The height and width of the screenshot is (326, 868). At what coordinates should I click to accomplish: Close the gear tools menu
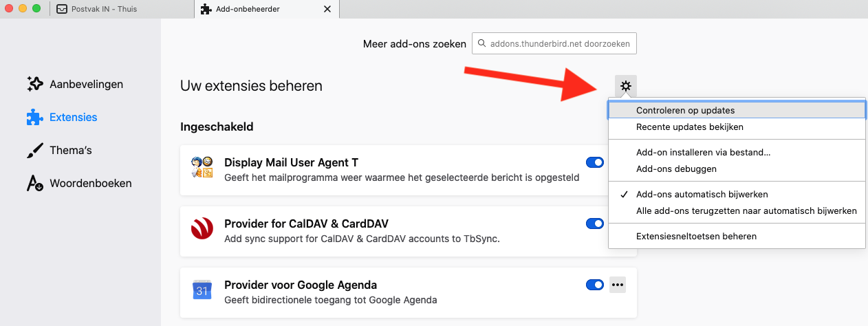625,86
